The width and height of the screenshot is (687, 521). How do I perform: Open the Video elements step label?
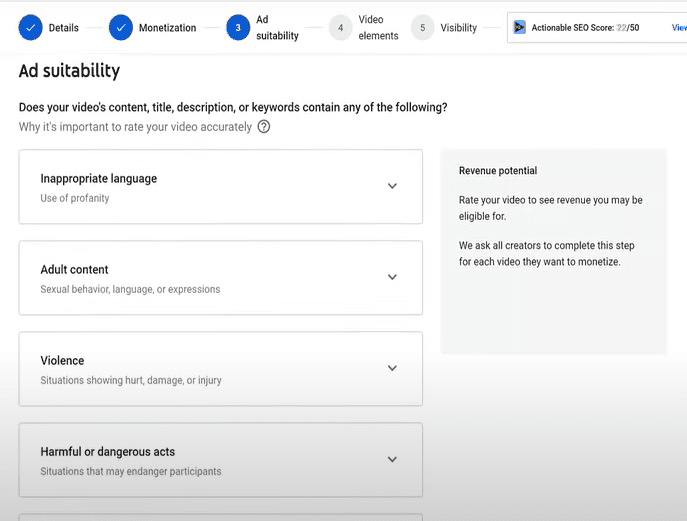(378, 28)
